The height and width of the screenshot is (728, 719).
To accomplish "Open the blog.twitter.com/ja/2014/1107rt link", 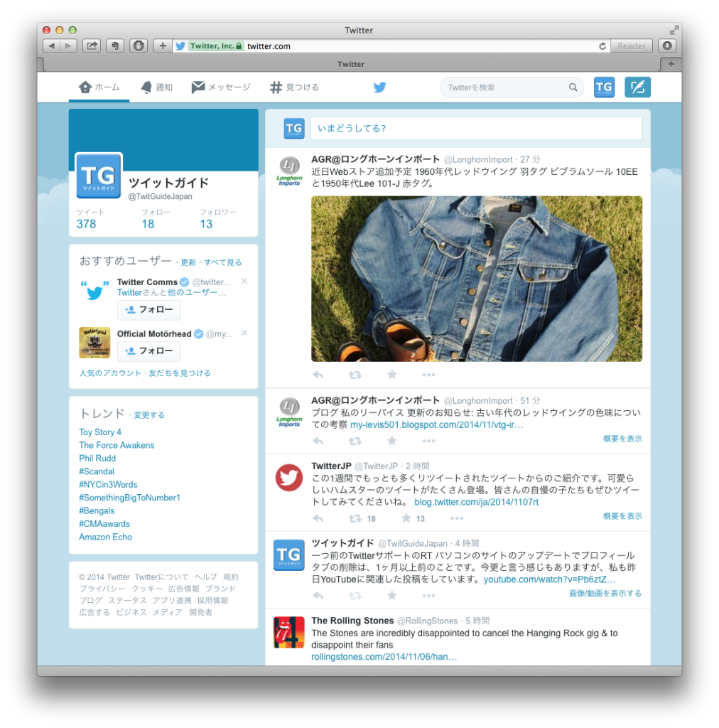I will pos(477,503).
